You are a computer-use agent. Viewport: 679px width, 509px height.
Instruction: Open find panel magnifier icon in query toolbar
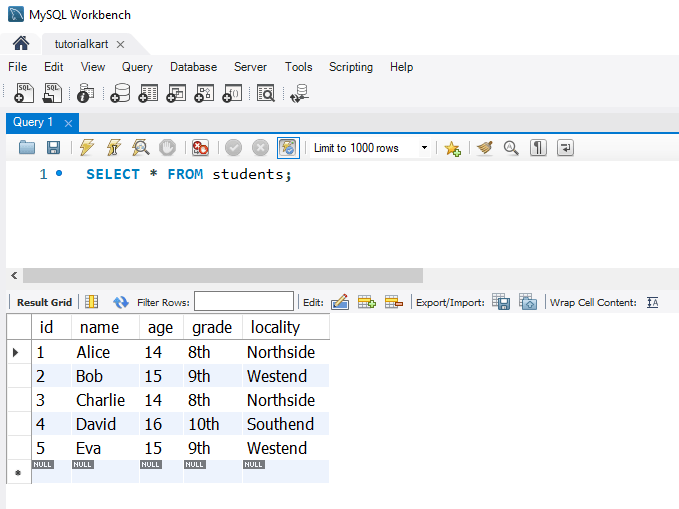click(x=511, y=148)
